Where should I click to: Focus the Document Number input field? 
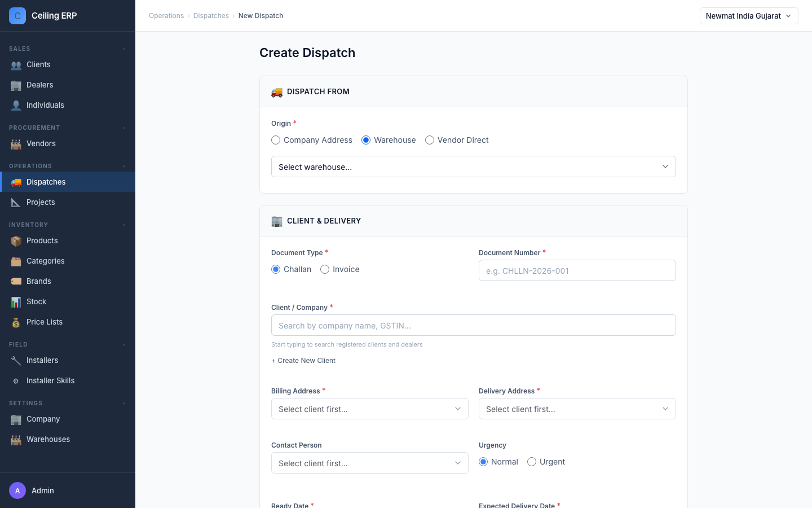[577, 270]
